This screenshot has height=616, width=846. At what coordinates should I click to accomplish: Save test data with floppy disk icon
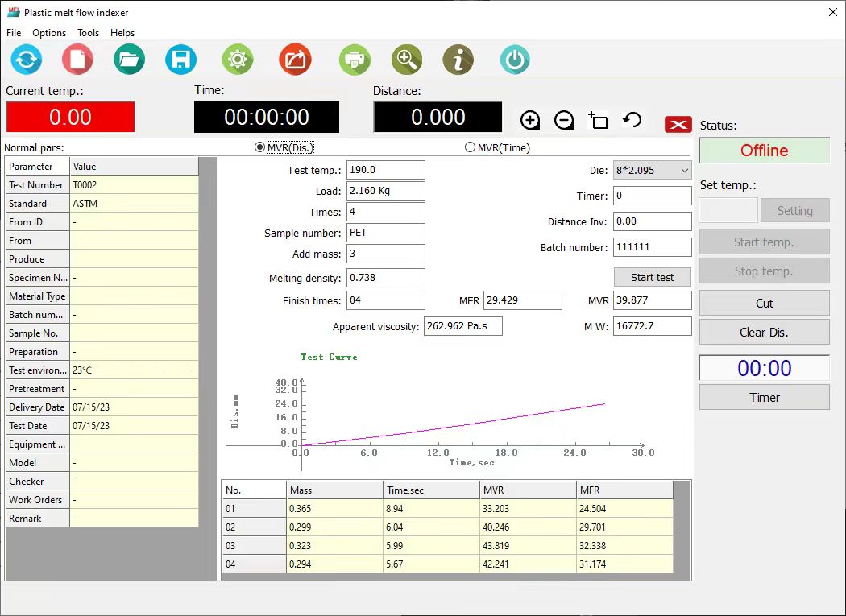[180, 60]
